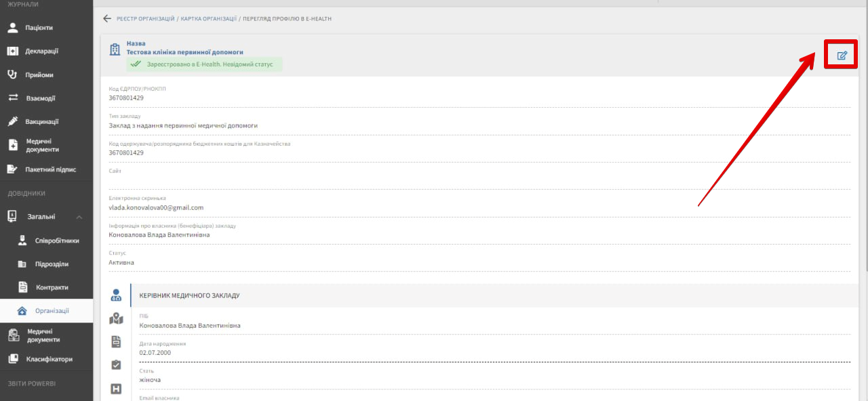Image resolution: width=868 pixels, height=401 pixels.
Task: Select the clipboard checkmark tab icon
Action: 116,365
